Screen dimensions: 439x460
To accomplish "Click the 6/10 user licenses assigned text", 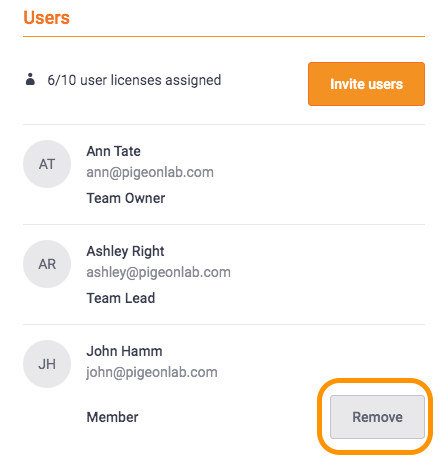I will [x=134, y=80].
